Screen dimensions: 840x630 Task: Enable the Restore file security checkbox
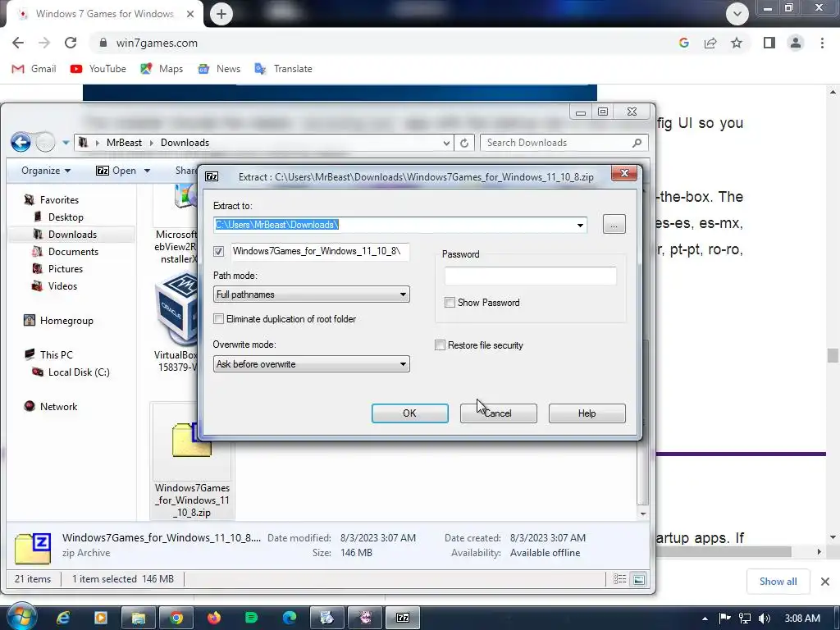(440, 345)
